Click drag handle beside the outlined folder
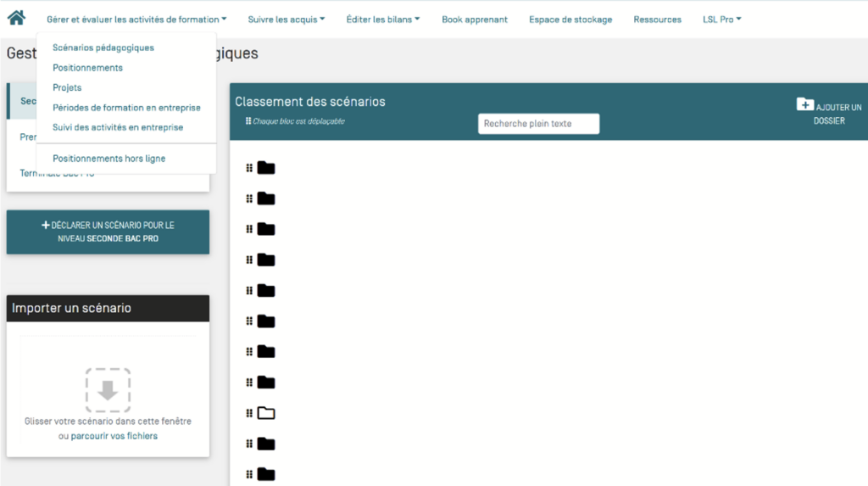Image resolution: width=868 pixels, height=486 pixels. click(249, 413)
